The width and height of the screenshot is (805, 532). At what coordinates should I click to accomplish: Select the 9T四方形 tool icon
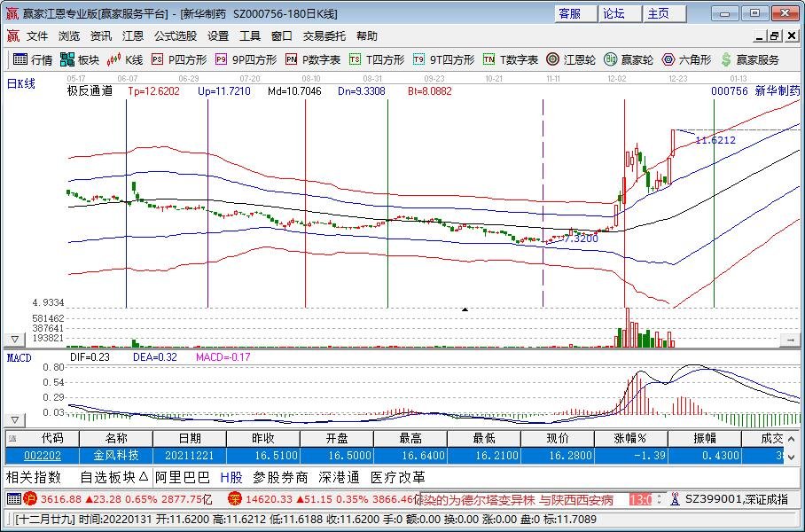[419, 59]
